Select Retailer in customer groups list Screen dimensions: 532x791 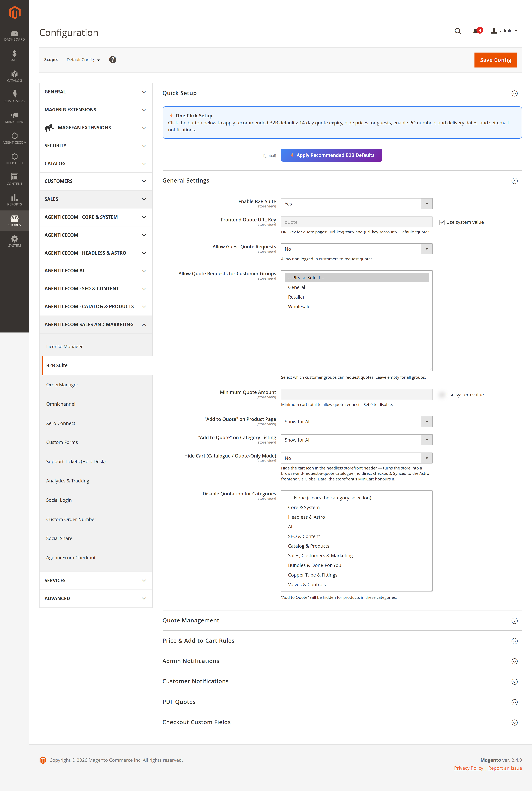coord(356,297)
